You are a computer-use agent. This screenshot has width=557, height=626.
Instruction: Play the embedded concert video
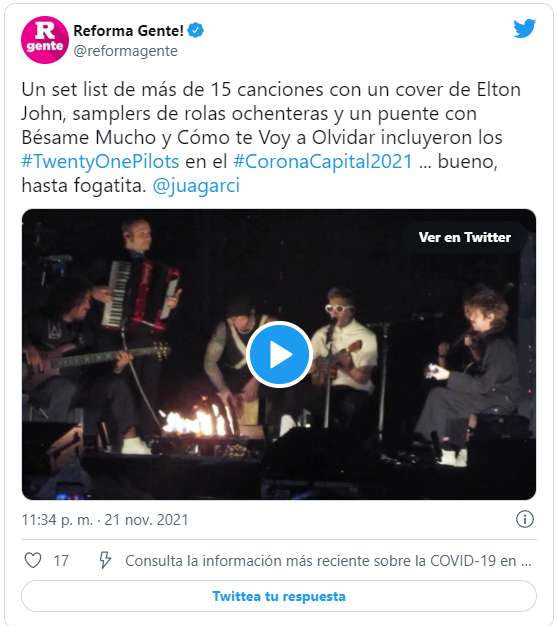point(279,354)
